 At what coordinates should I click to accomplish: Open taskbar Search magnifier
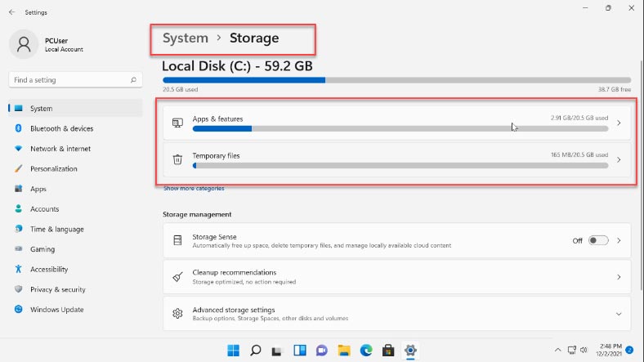(256, 350)
